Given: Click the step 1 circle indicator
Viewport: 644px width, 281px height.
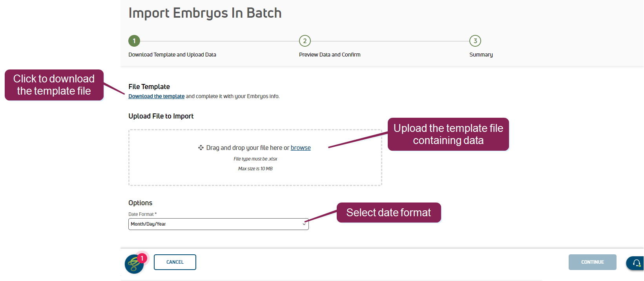Looking at the screenshot, I should [134, 41].
